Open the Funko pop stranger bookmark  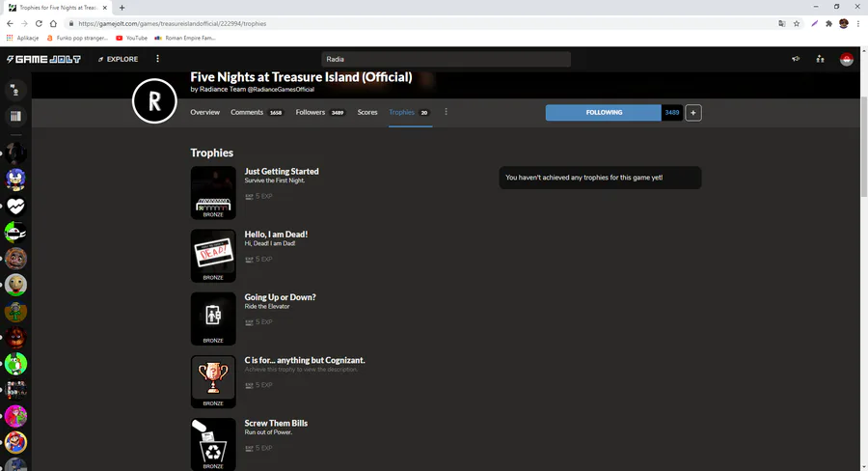(77, 39)
